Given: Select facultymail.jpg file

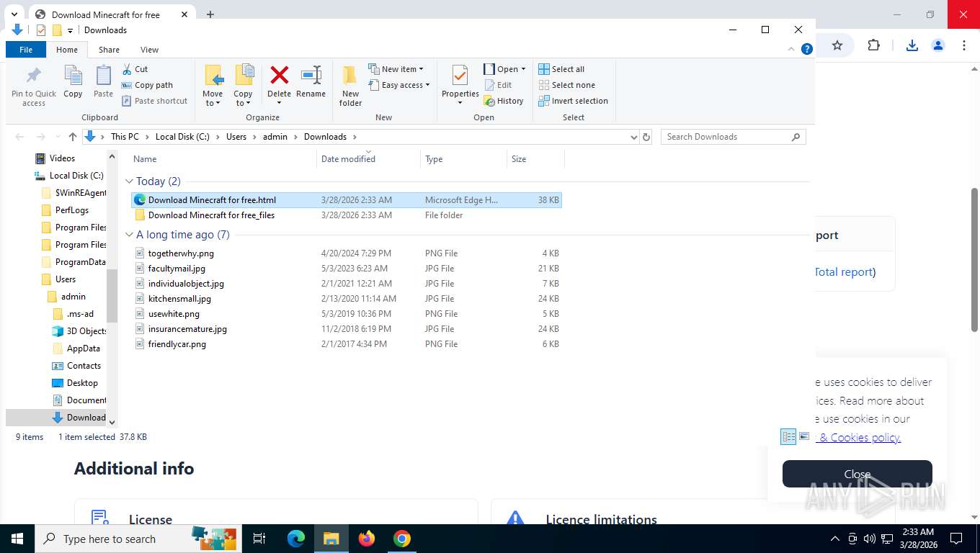Looking at the screenshot, I should coord(177,269).
